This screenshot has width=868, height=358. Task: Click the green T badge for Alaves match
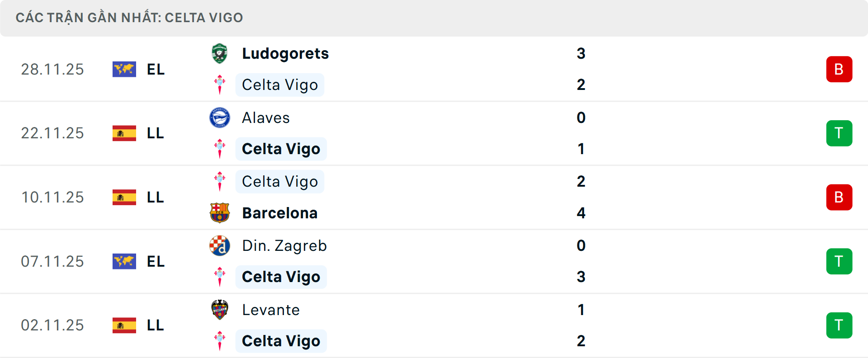840,133
